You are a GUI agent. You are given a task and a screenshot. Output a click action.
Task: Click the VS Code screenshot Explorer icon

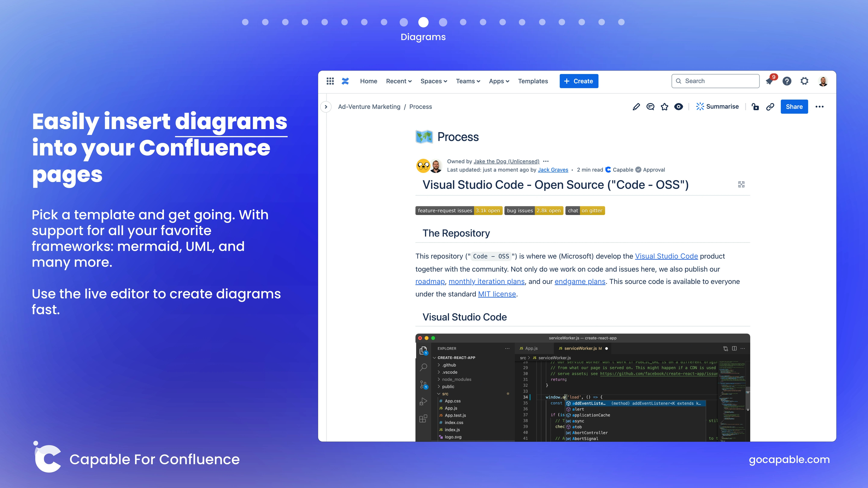(424, 351)
